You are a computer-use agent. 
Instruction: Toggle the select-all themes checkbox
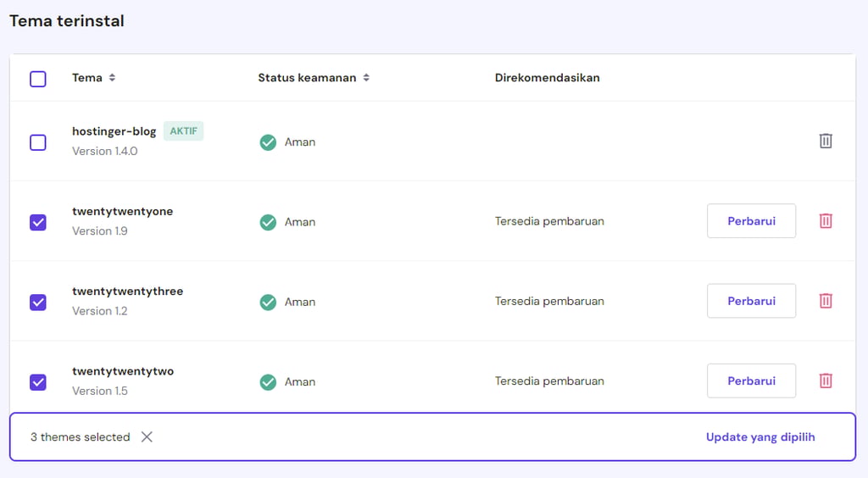[37, 79]
